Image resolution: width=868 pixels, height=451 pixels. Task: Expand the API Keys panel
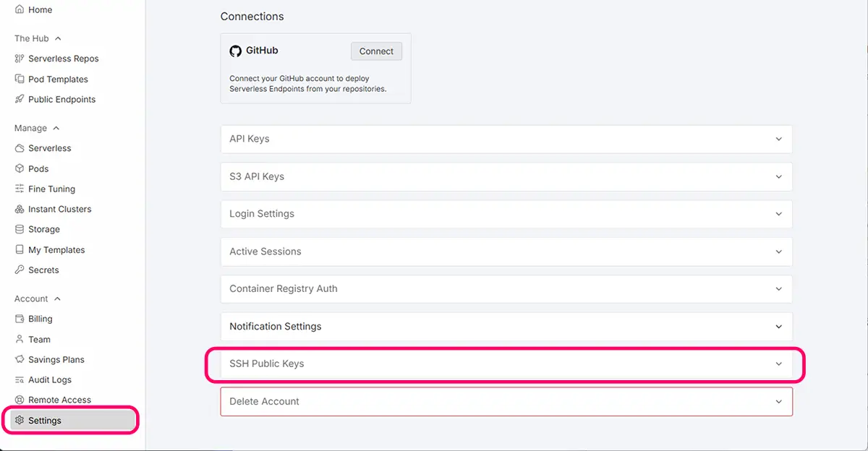click(506, 139)
